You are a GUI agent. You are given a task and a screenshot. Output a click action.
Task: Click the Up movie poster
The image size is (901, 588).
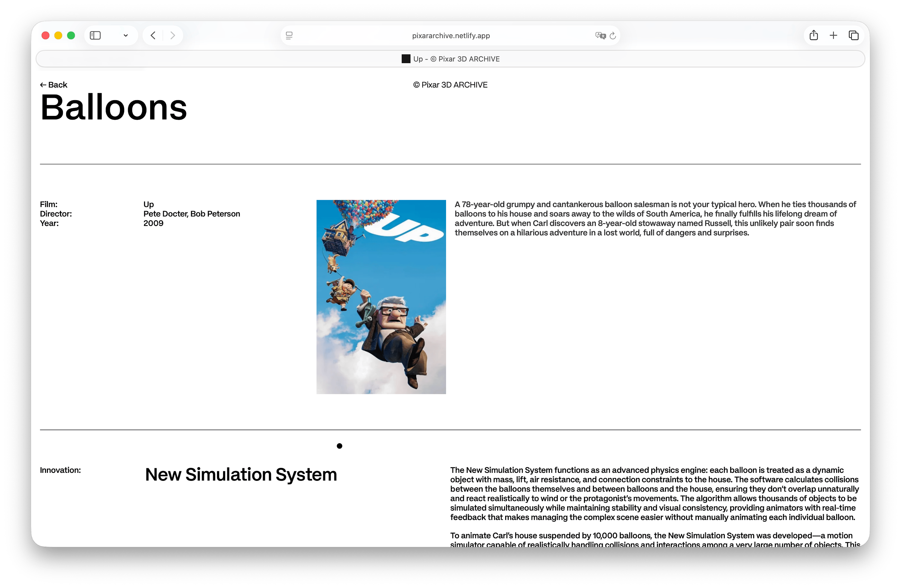tap(381, 297)
